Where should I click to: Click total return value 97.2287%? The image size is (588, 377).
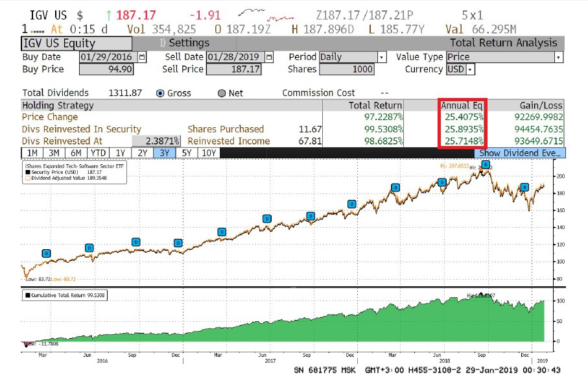[x=383, y=117]
